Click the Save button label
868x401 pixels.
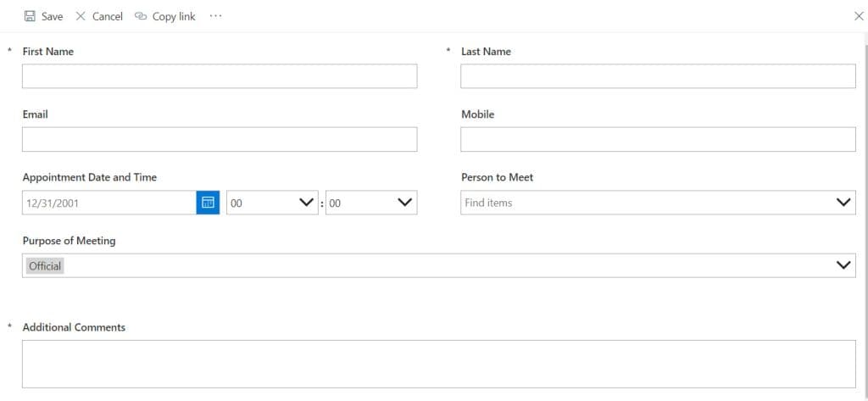point(52,17)
